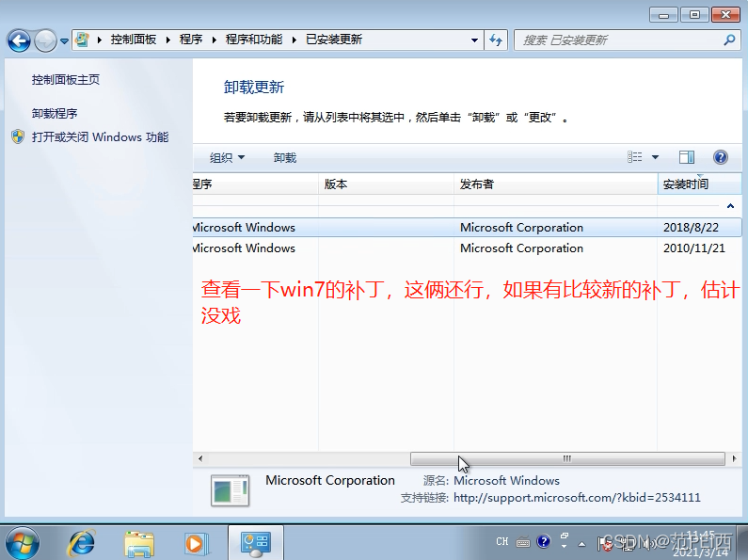Sort by the 发布者 column header
This screenshot has height=560, width=748.
pyautogui.click(x=556, y=184)
